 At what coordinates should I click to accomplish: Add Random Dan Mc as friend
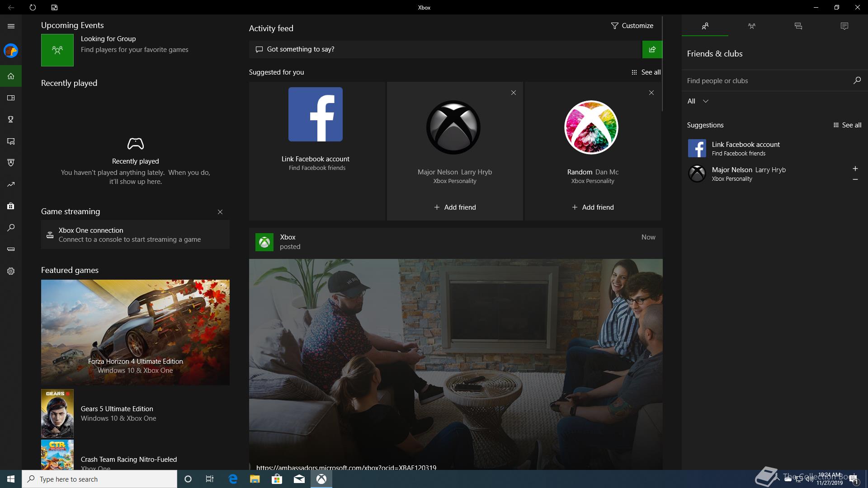593,207
